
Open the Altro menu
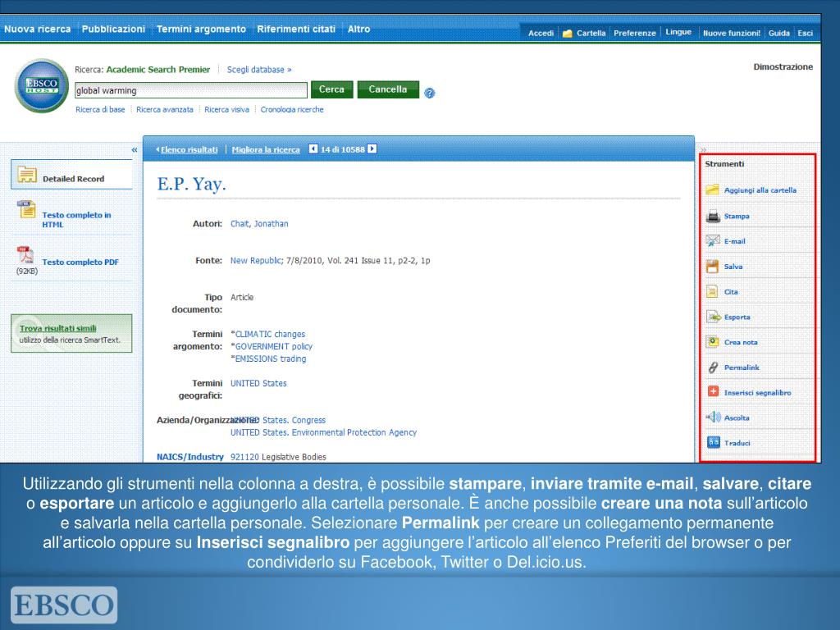[359, 29]
